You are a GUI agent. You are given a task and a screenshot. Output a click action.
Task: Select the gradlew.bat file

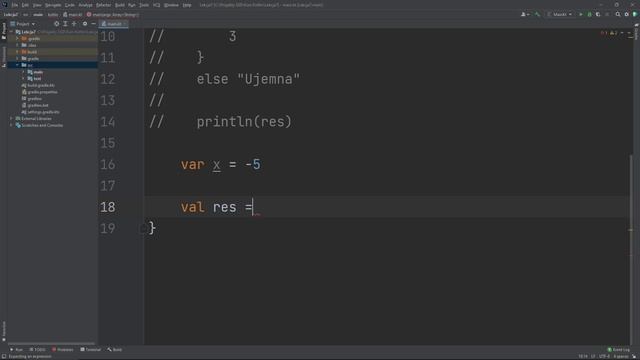click(x=35, y=105)
